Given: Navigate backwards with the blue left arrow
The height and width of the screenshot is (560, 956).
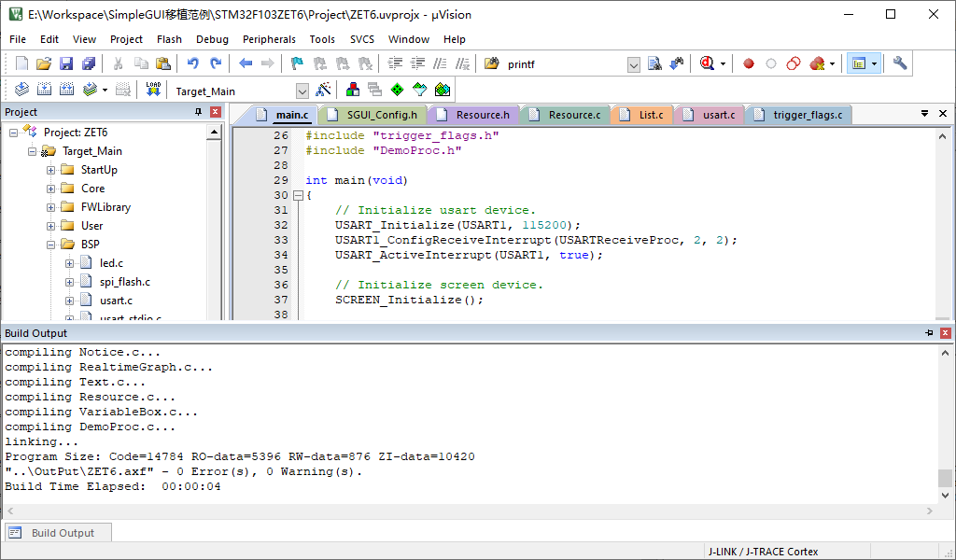Looking at the screenshot, I should 246,63.
